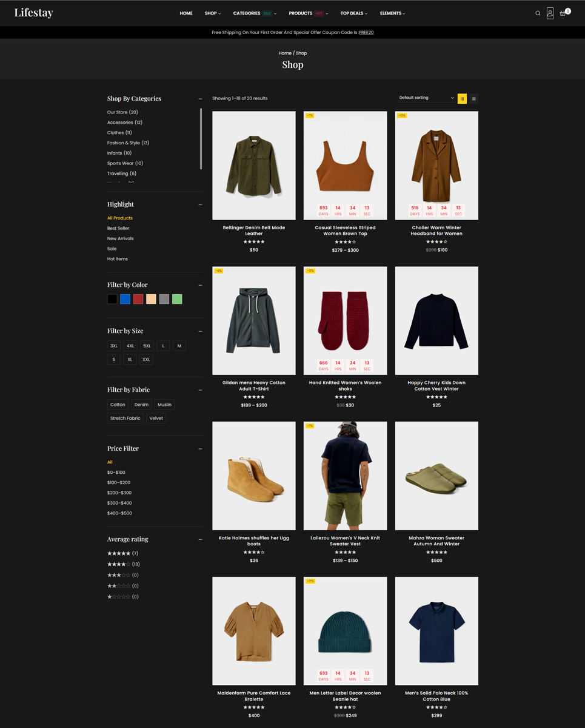
Task: Open the Categories menu item
Action: [x=247, y=13]
